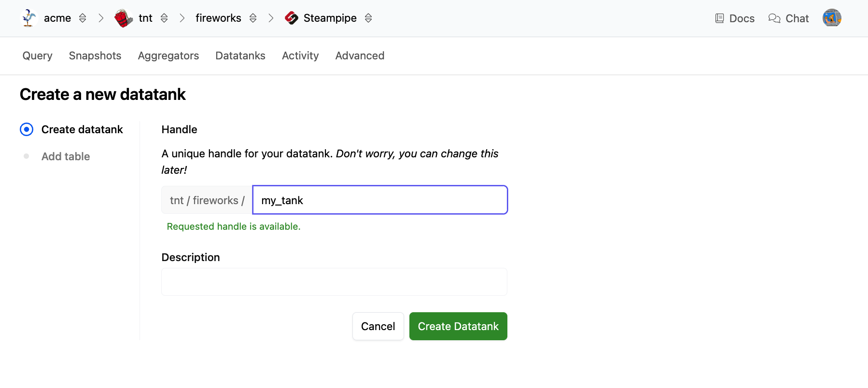Viewport: 868px width, 388px height.
Task: Open the user profile avatar menu
Action: point(832,18)
